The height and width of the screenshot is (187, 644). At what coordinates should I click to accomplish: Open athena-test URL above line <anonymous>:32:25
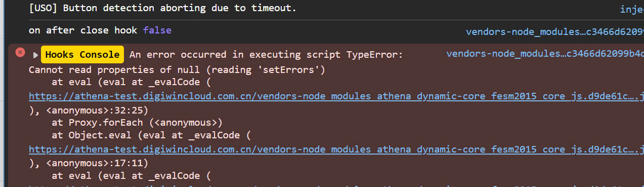pyautogui.click(x=336, y=96)
